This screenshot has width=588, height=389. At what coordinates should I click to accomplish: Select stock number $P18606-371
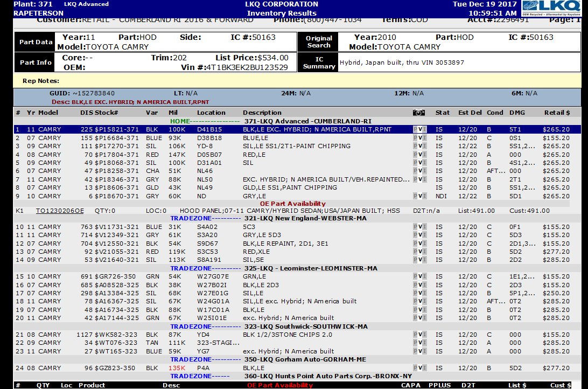[x=117, y=187]
